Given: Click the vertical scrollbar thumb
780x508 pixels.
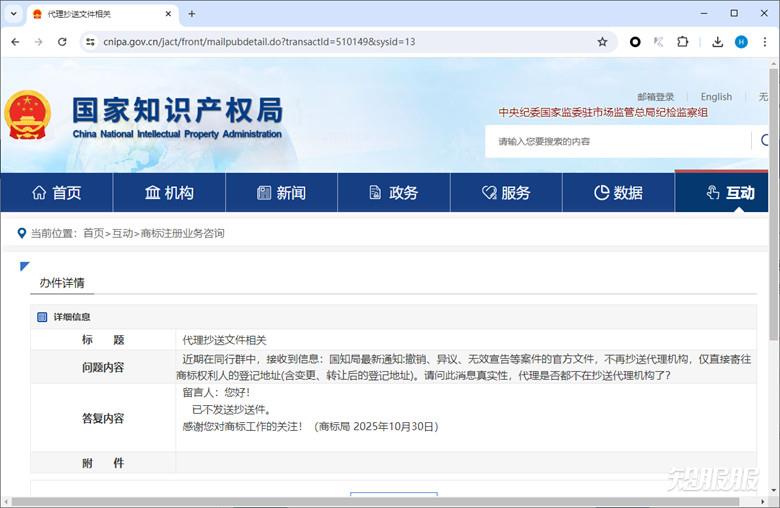Looking at the screenshot, I should (x=774, y=205).
